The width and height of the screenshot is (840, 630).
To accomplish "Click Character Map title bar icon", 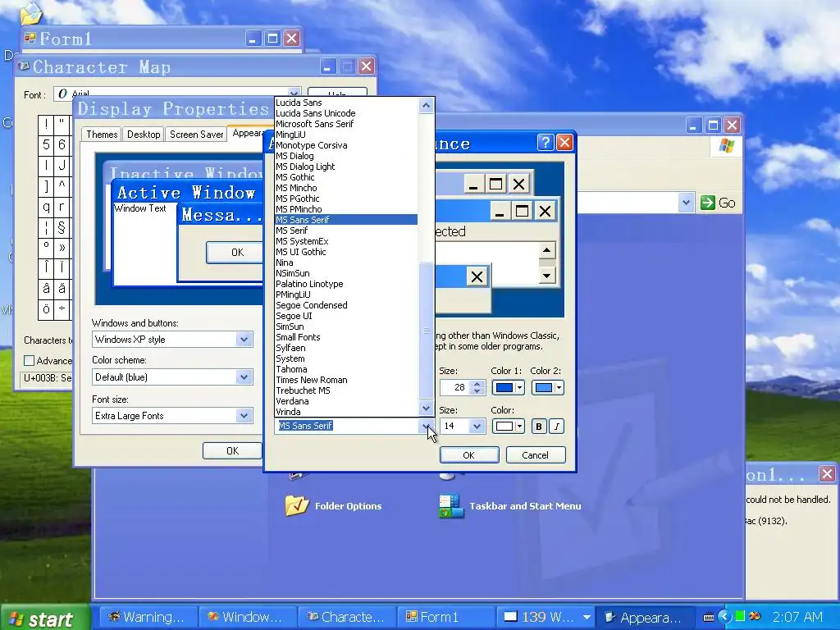I will [x=23, y=66].
